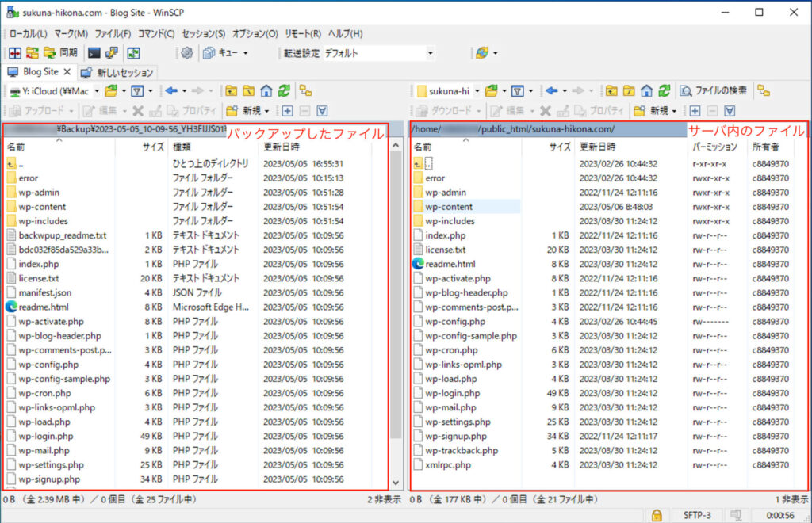Select local backwpup_readme.txt file
Screen dimensions: 812x523
(63, 235)
